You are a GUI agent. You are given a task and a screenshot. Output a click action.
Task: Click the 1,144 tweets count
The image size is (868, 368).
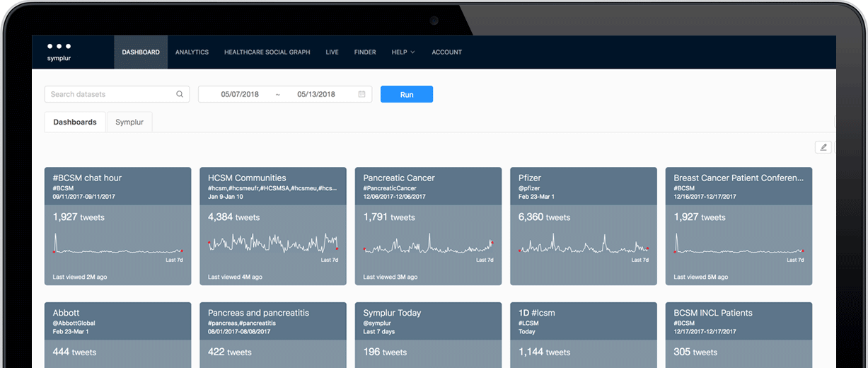tap(545, 352)
